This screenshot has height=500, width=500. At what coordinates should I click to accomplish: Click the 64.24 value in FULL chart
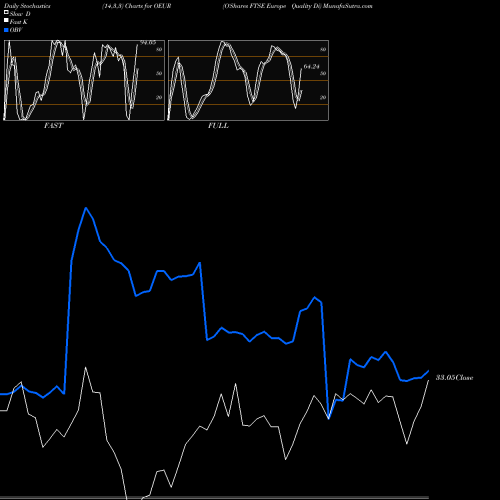pos(311,67)
